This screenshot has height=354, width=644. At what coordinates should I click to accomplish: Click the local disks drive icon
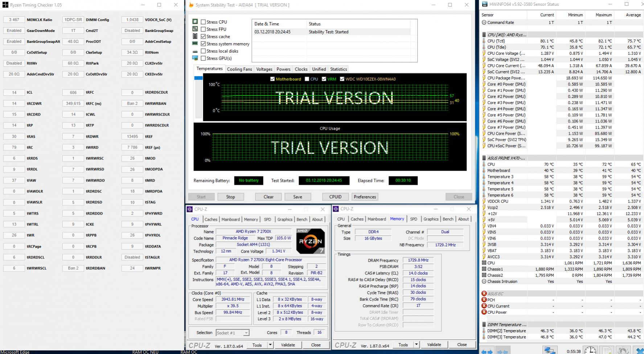point(195,51)
